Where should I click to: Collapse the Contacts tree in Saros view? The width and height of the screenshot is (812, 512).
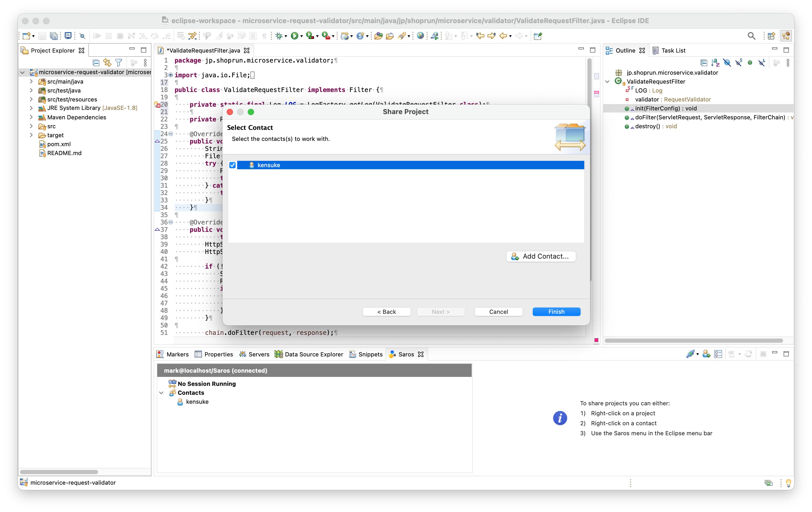(x=161, y=393)
